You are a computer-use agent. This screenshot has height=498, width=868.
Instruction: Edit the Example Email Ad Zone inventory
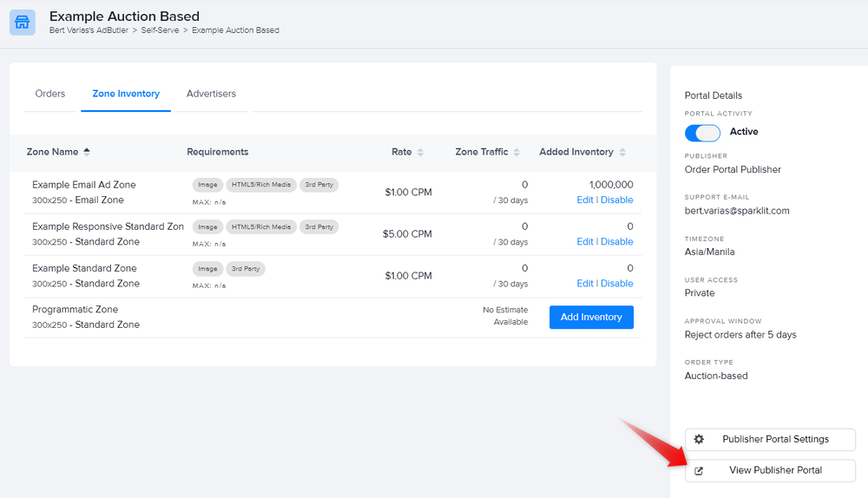584,200
